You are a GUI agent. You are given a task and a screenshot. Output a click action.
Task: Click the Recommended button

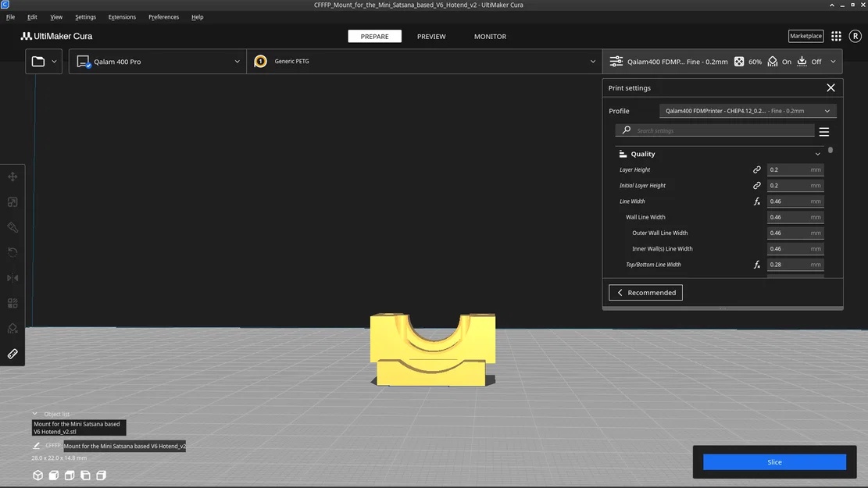(645, 293)
